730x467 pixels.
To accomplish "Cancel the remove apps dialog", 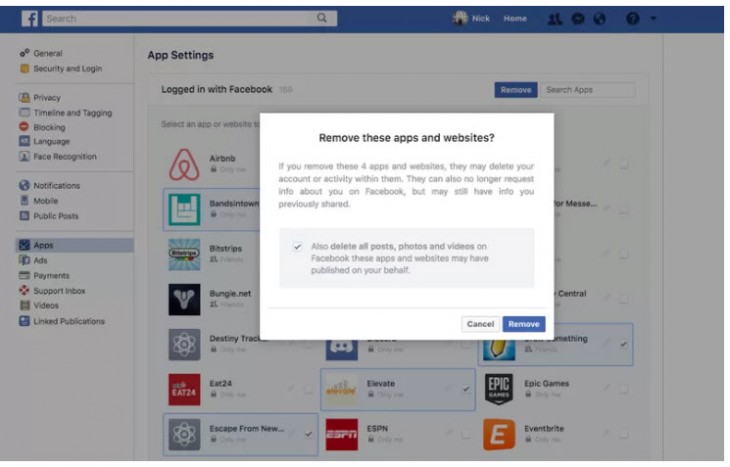I will click(x=480, y=324).
